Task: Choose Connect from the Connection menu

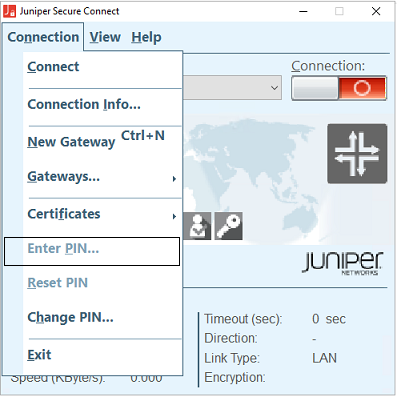Action: [102, 67]
